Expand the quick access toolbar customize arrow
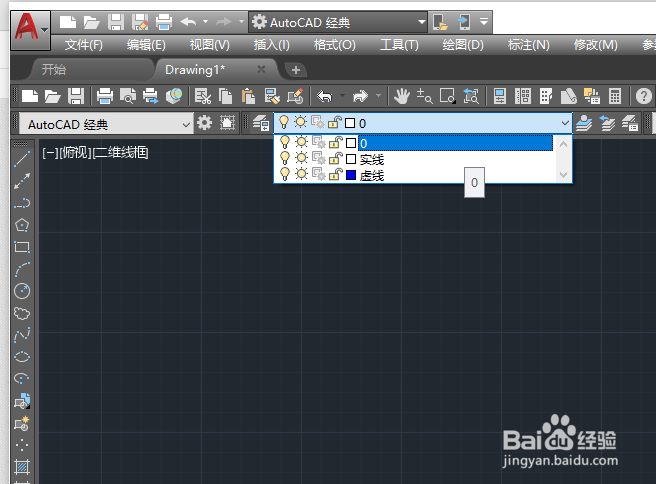 click(484, 22)
